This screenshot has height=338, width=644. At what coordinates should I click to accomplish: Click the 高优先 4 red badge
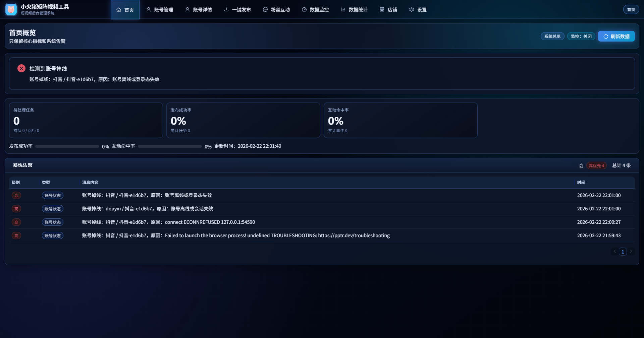point(596,165)
